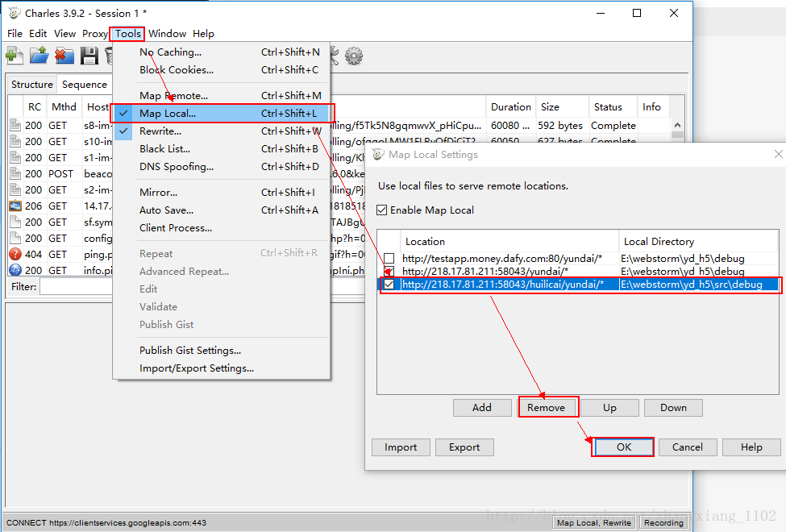The height and width of the screenshot is (532, 786).
Task: Click the Location column header
Action: pyautogui.click(x=509, y=242)
